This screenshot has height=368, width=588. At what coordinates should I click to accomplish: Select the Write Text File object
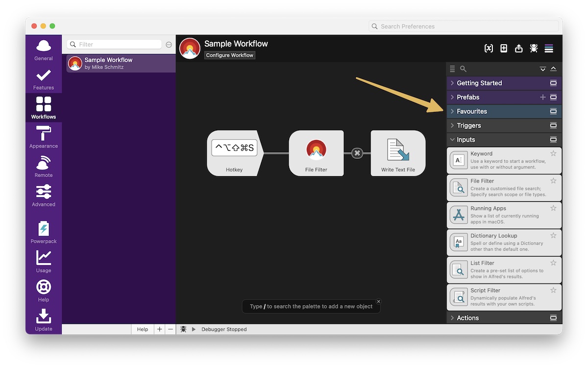(398, 153)
